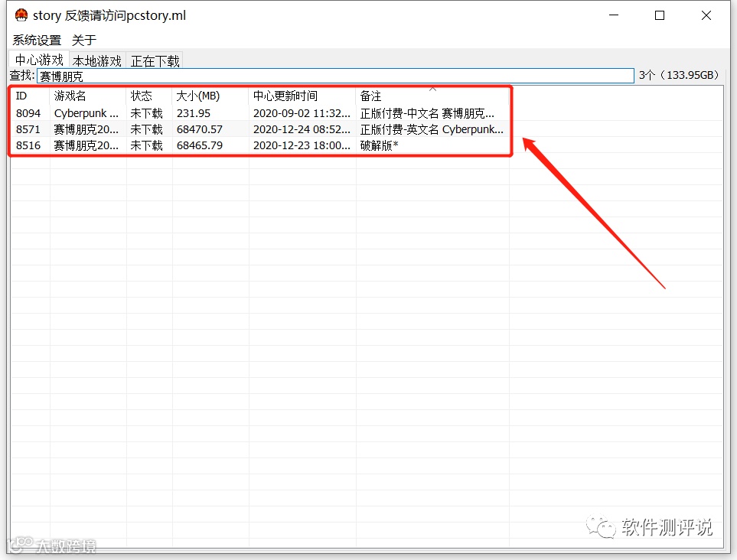Click the update time 2020-12-24 08:52...

point(302,129)
